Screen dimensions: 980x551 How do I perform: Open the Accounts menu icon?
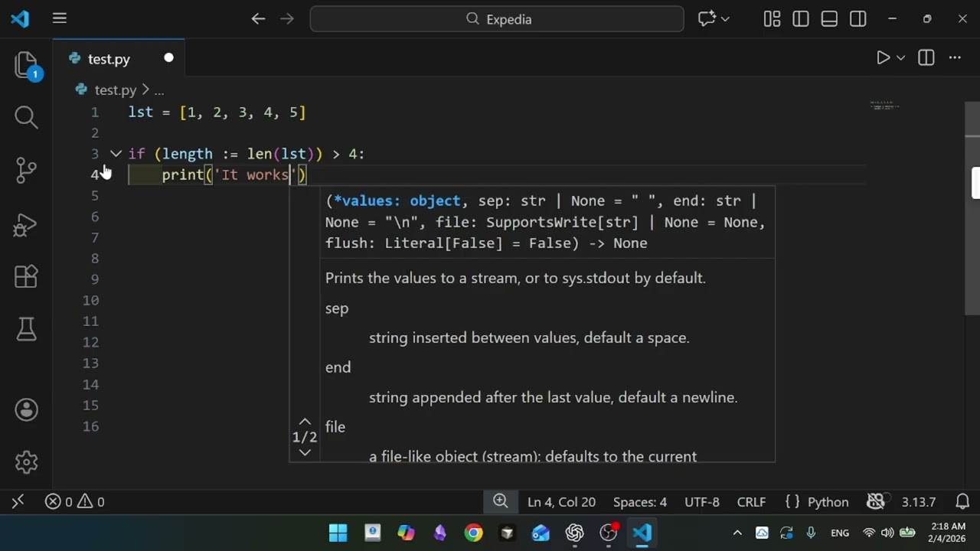pos(26,411)
